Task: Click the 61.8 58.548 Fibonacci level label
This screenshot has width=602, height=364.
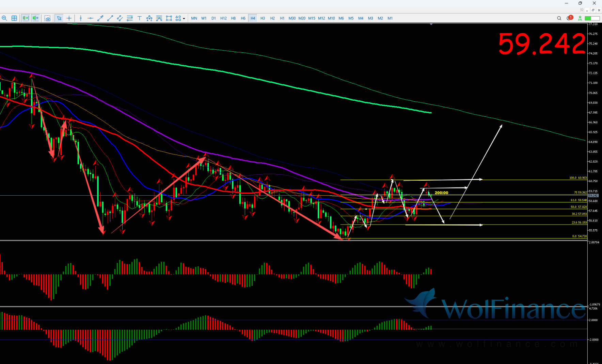Action: 579,200
